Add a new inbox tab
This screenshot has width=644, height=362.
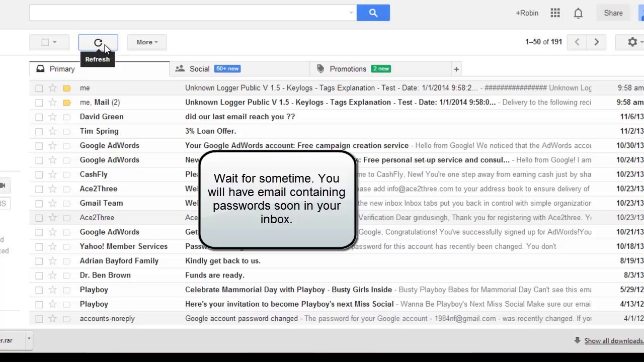pos(456,69)
